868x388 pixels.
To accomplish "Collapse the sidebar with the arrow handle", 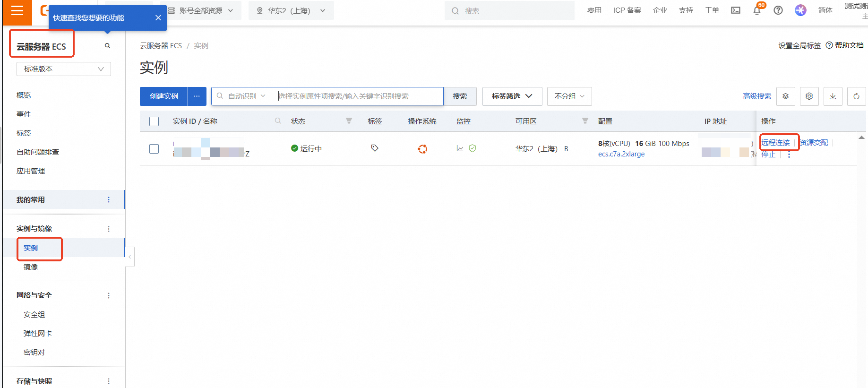I will pyautogui.click(x=130, y=257).
